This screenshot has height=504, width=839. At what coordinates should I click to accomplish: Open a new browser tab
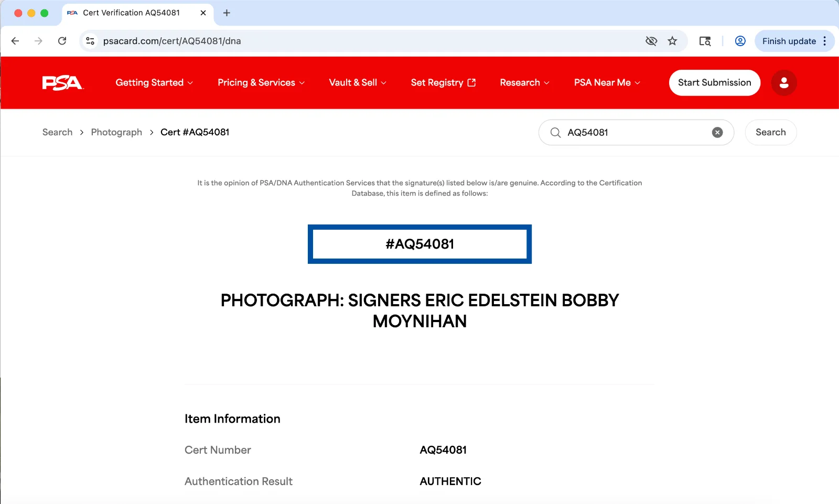click(227, 13)
